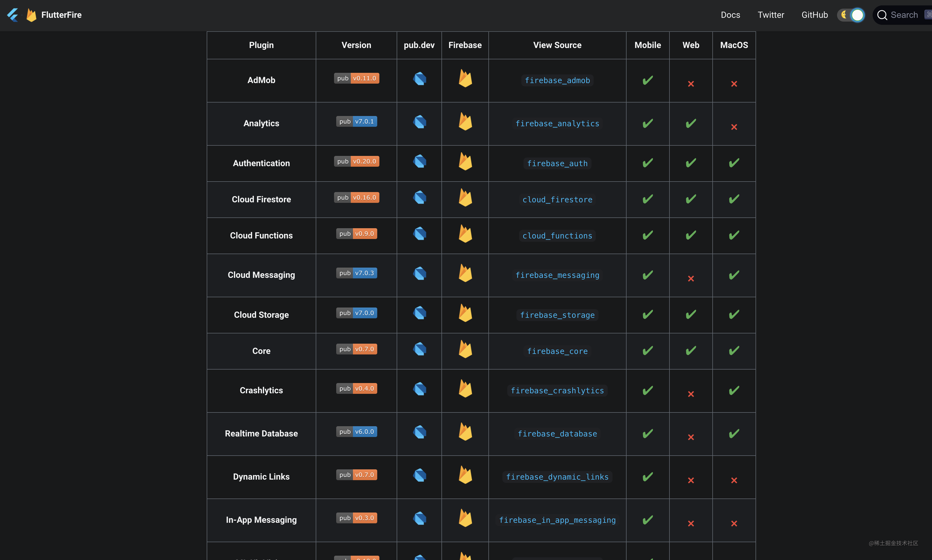Go to the FlutterFire home title

62,15
